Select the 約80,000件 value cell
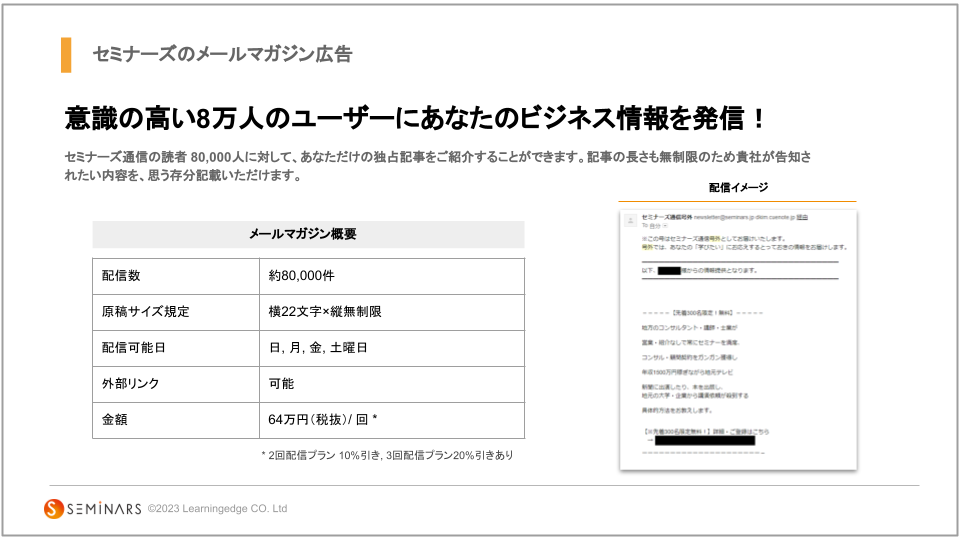This screenshot has width=960, height=540. pos(392,276)
